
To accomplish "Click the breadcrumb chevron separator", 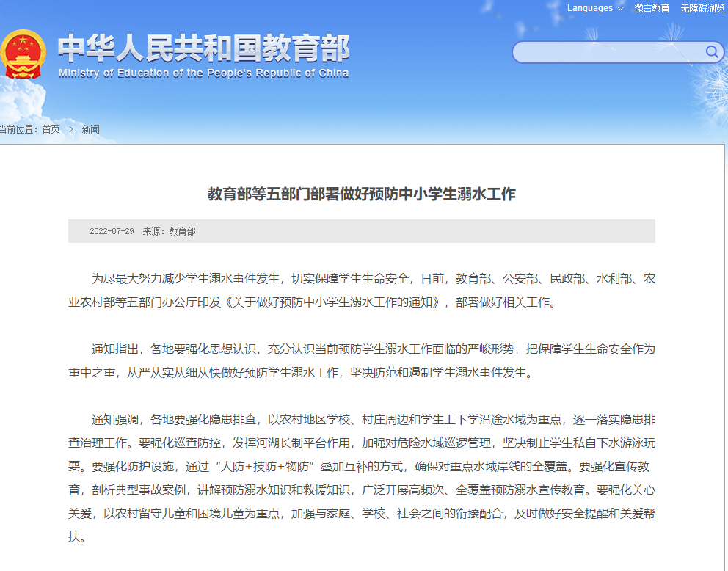I will pyautogui.click(x=71, y=129).
